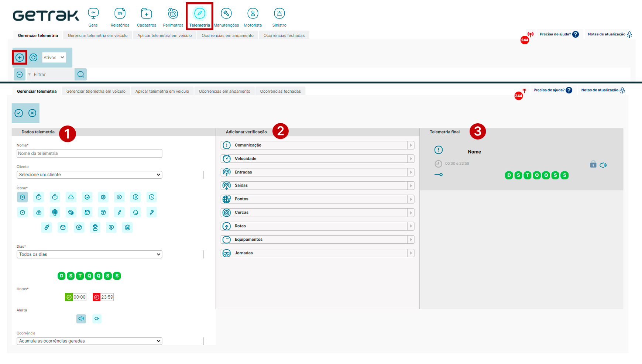
Task: Expand the Velocidade verification row
Action: (317, 159)
